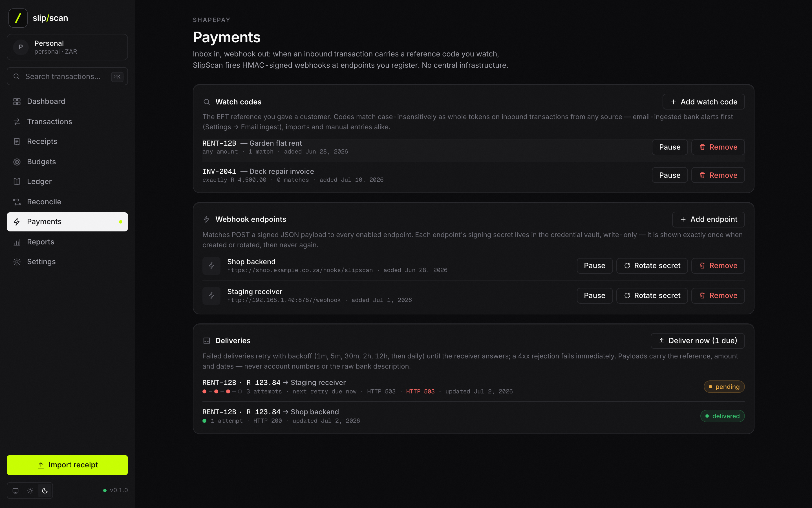
Task: Click the ⌘K shortcut badge
Action: point(117,76)
